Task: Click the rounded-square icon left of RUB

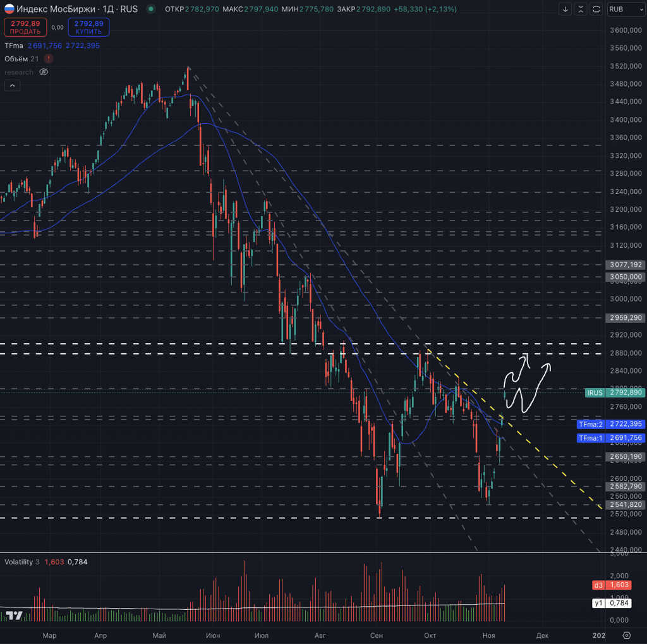Action: tap(596, 9)
